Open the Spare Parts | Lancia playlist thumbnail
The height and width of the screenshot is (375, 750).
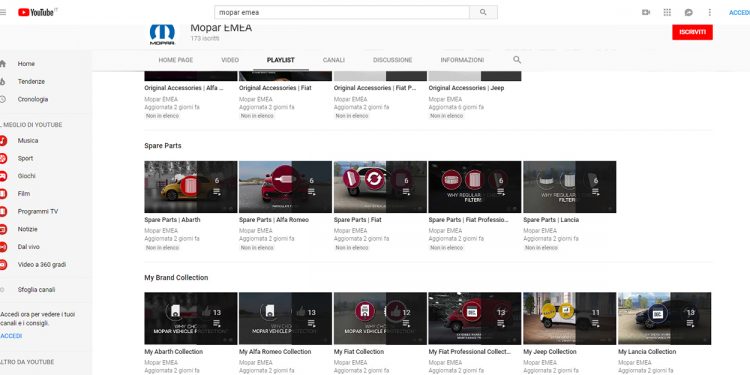tap(570, 187)
